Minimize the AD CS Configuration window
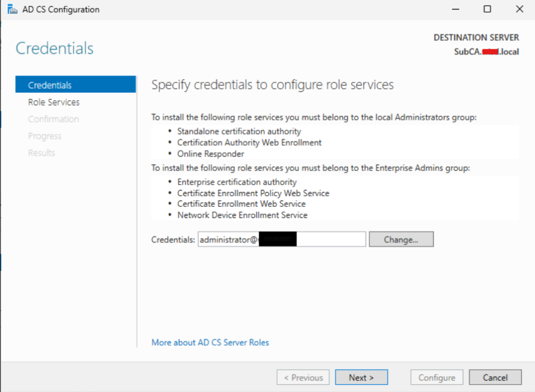The image size is (535, 392). coord(455,10)
